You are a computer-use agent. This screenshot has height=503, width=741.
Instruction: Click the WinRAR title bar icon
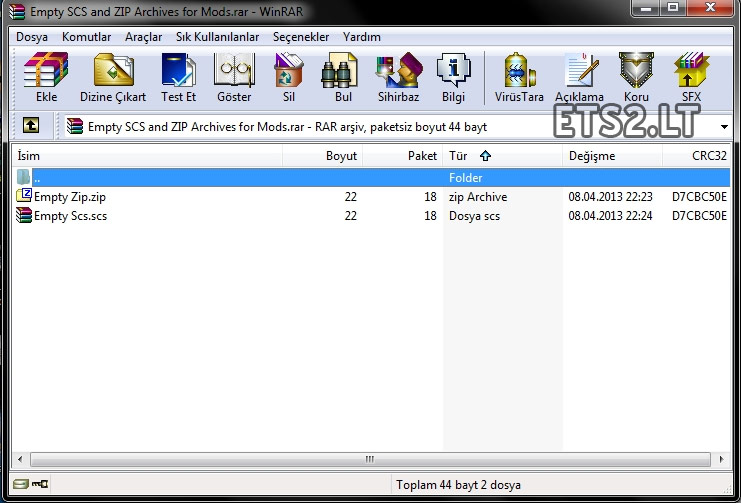click(x=17, y=11)
